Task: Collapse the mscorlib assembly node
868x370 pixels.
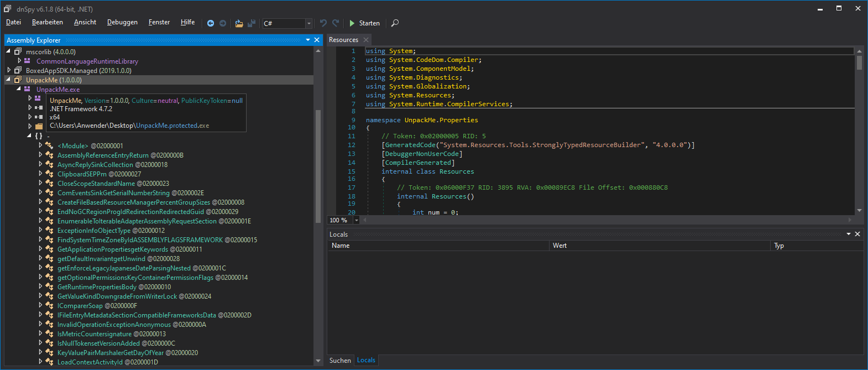Action: click(9, 51)
